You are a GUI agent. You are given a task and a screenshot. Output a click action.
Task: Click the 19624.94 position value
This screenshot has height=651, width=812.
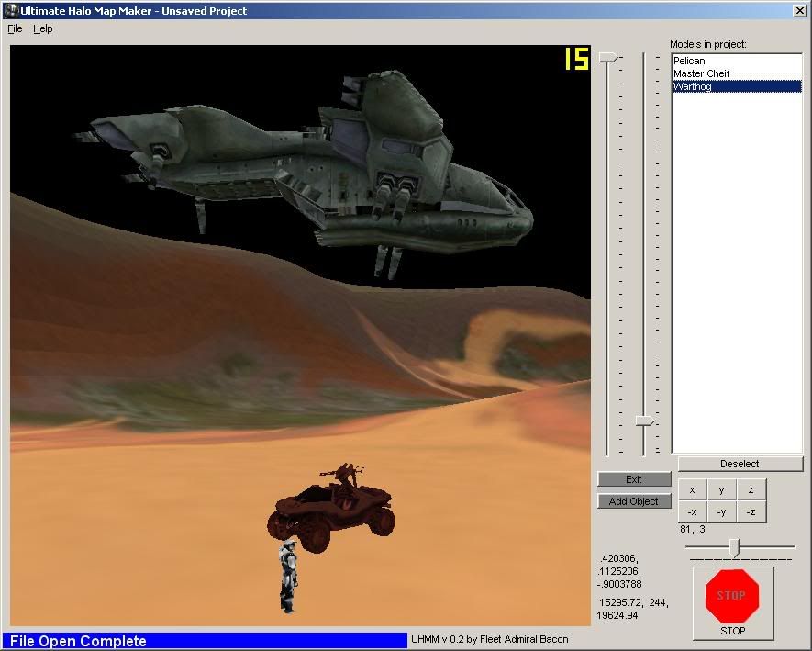point(617,616)
